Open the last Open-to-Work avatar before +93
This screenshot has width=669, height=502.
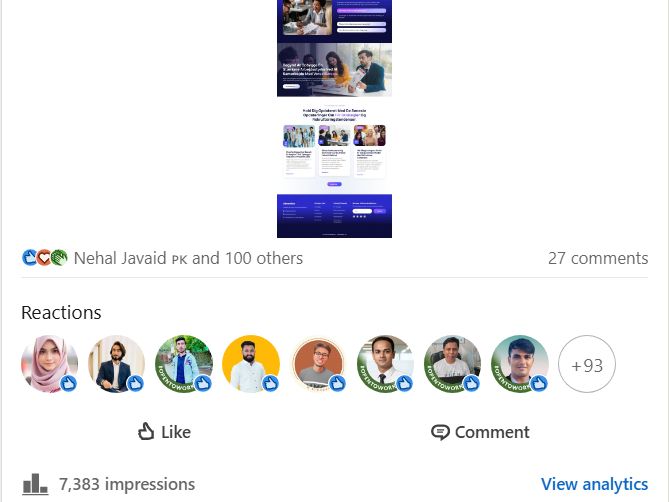click(x=520, y=364)
